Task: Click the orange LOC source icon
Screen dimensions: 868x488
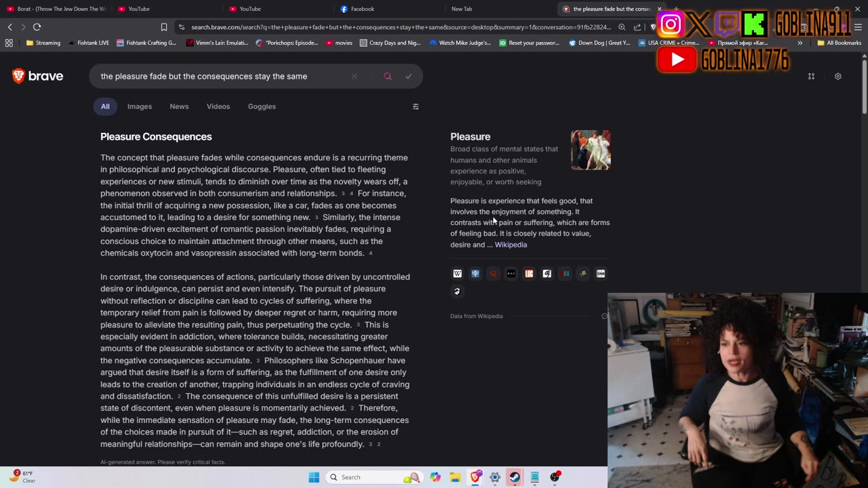Action: [529, 274]
